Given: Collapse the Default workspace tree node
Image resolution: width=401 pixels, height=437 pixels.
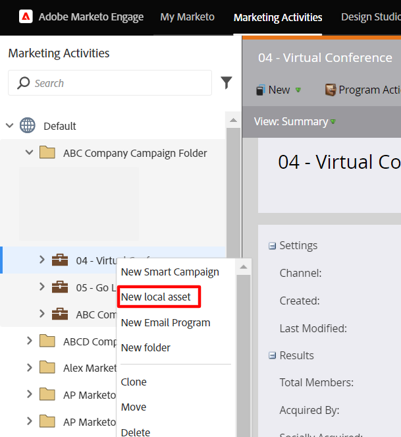Looking at the screenshot, I should click(10, 126).
